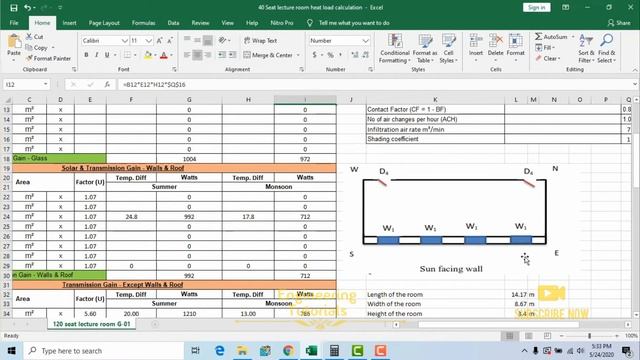Open the AutoSum dropdown arrow

point(573,37)
